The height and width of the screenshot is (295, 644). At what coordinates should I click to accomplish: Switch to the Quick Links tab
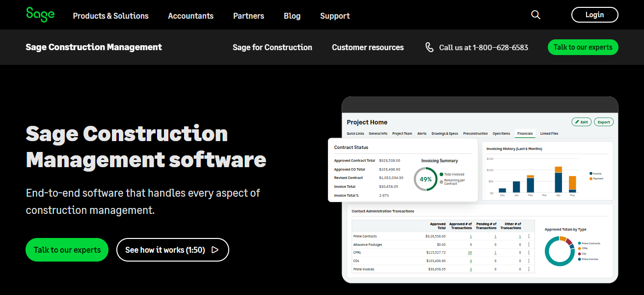355,134
